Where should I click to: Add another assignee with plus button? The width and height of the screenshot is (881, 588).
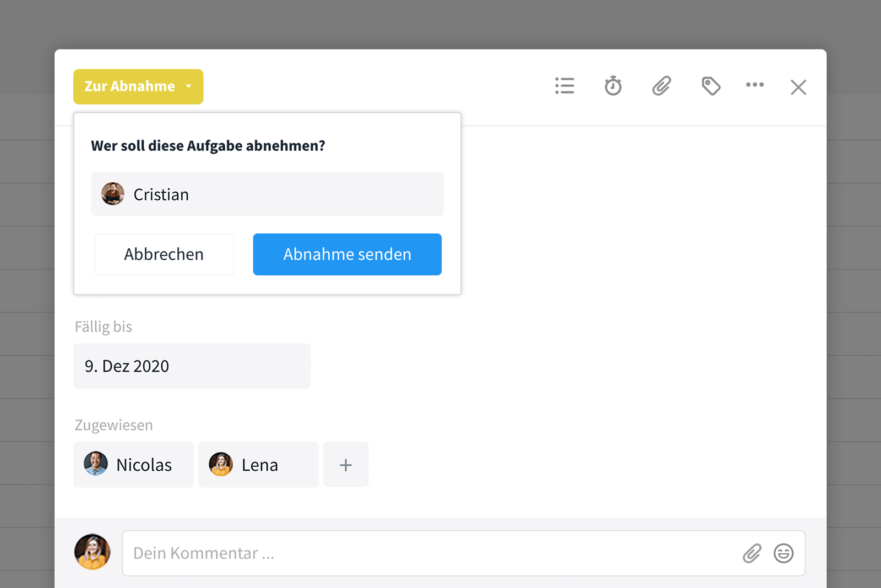click(x=346, y=465)
